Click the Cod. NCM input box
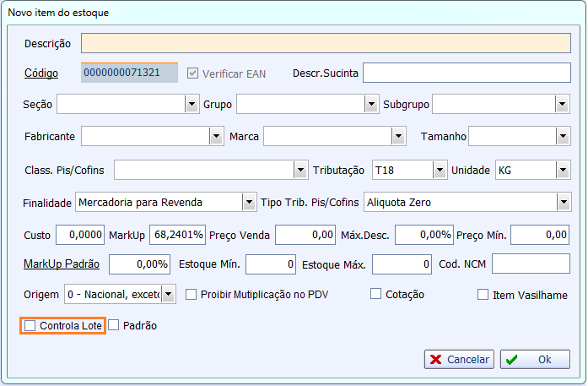This screenshot has height=386, width=588. [x=531, y=264]
